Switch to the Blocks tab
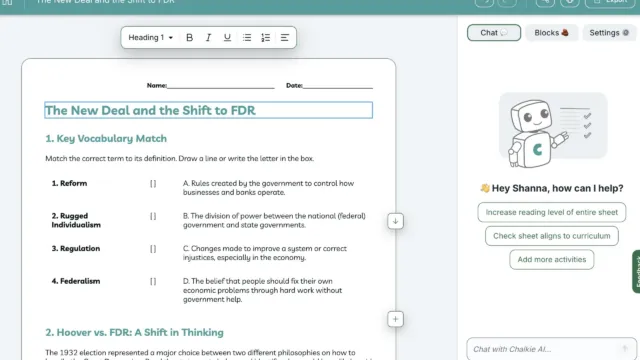Viewport: 640px width, 360px height. pyautogui.click(x=551, y=33)
